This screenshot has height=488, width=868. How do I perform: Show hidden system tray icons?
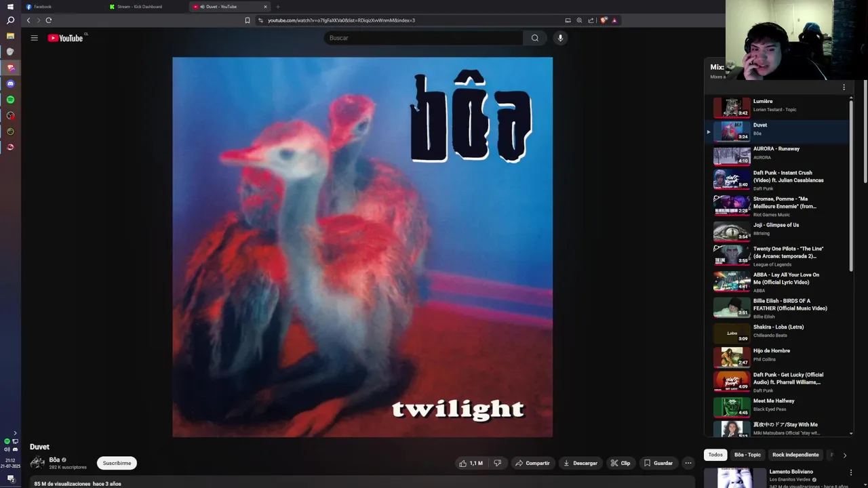point(15,433)
